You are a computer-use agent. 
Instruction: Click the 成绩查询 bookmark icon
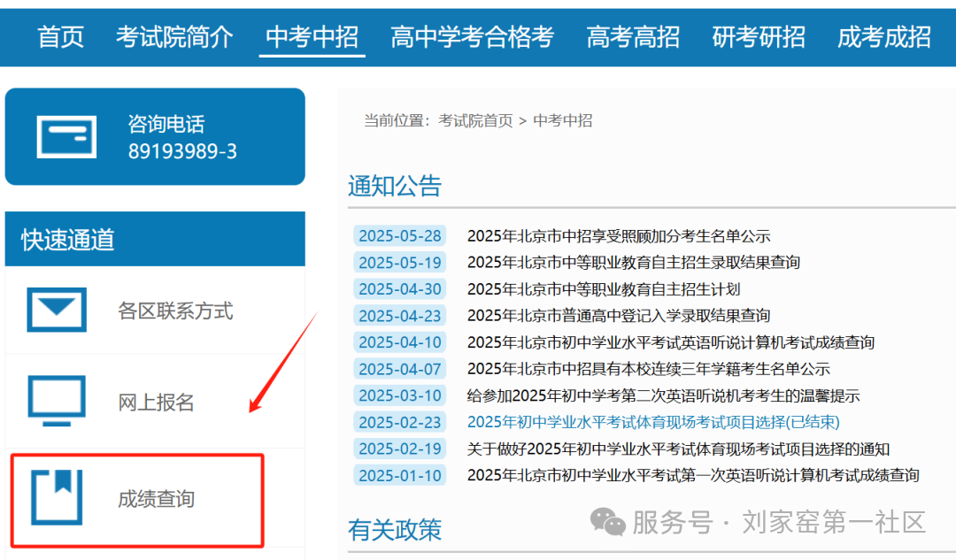click(x=57, y=497)
